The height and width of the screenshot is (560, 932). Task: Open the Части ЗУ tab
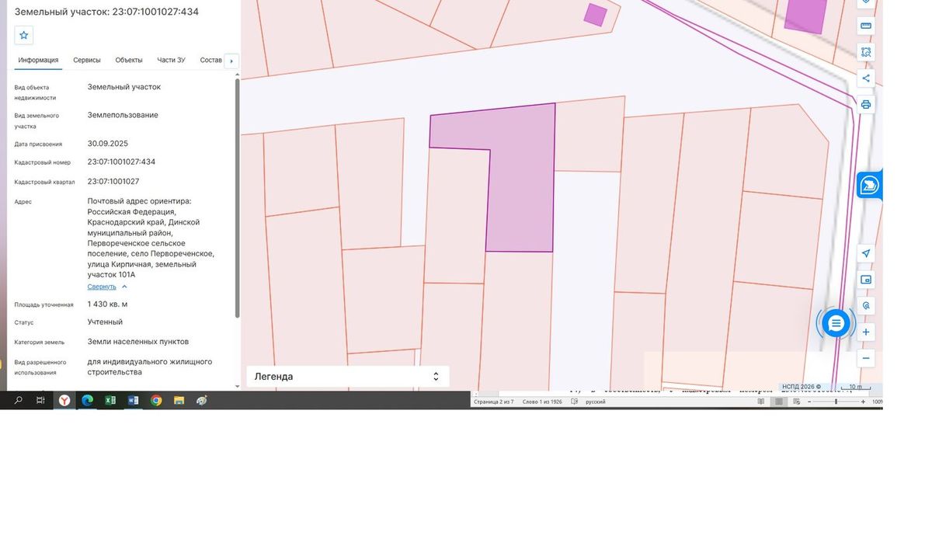pyautogui.click(x=171, y=60)
